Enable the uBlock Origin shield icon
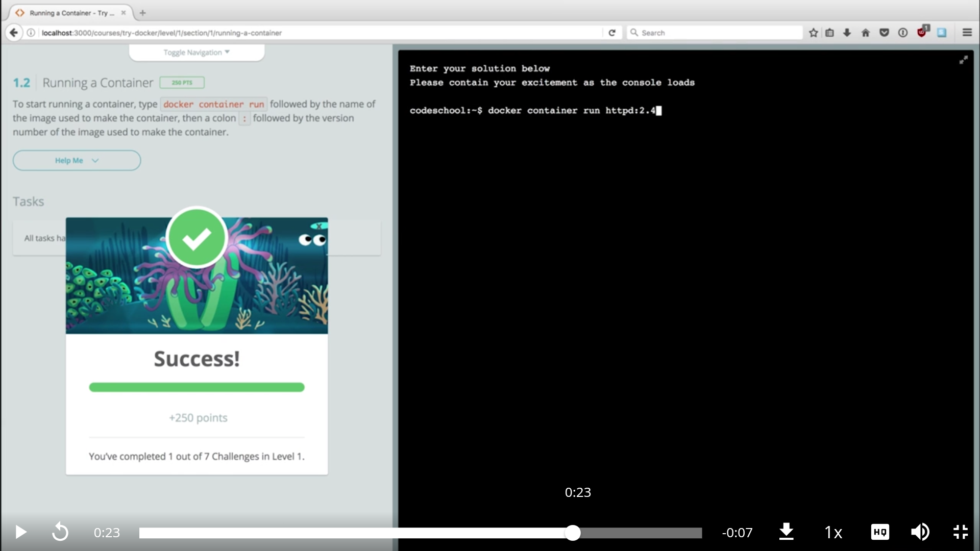The width and height of the screenshot is (980, 551). [922, 32]
